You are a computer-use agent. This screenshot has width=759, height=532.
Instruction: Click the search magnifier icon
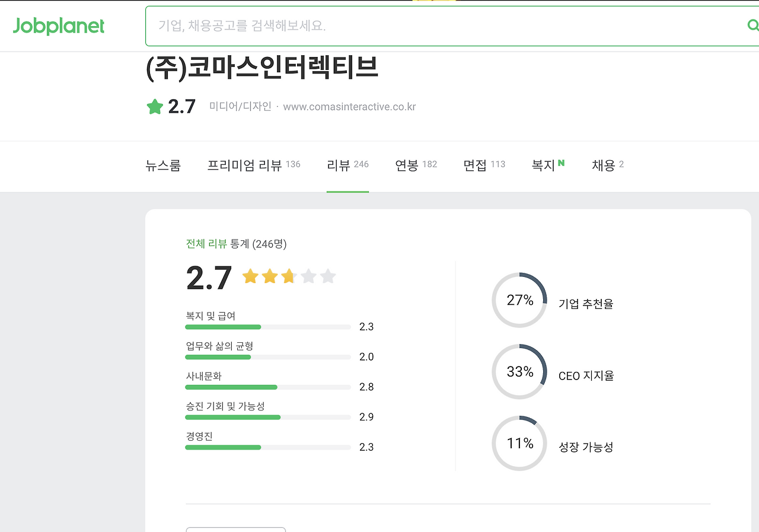[x=752, y=26]
